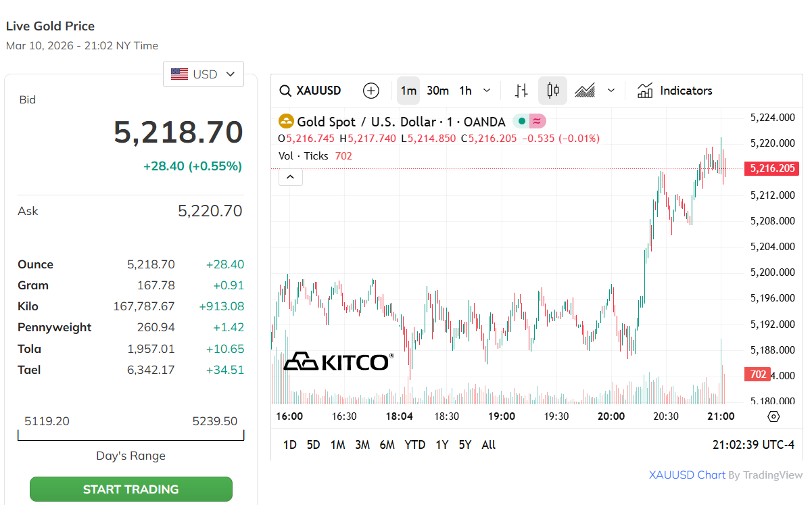Viewport: 812px width, 505px height.
Task: Toggle the 1m interval button
Action: (408, 91)
